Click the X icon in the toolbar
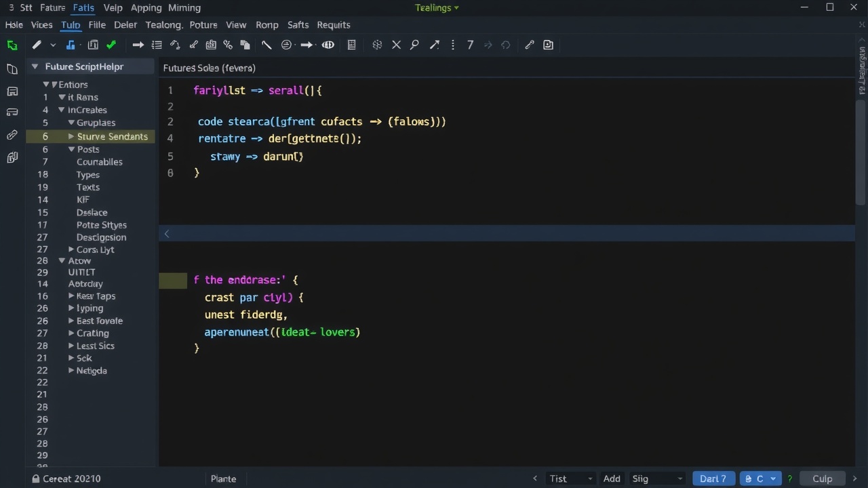The width and height of the screenshot is (868, 488). 397,45
